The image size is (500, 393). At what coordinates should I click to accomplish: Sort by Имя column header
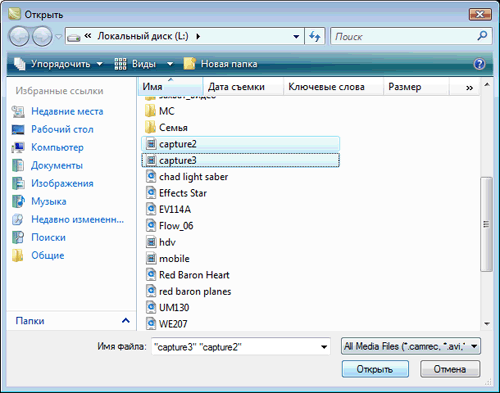170,87
